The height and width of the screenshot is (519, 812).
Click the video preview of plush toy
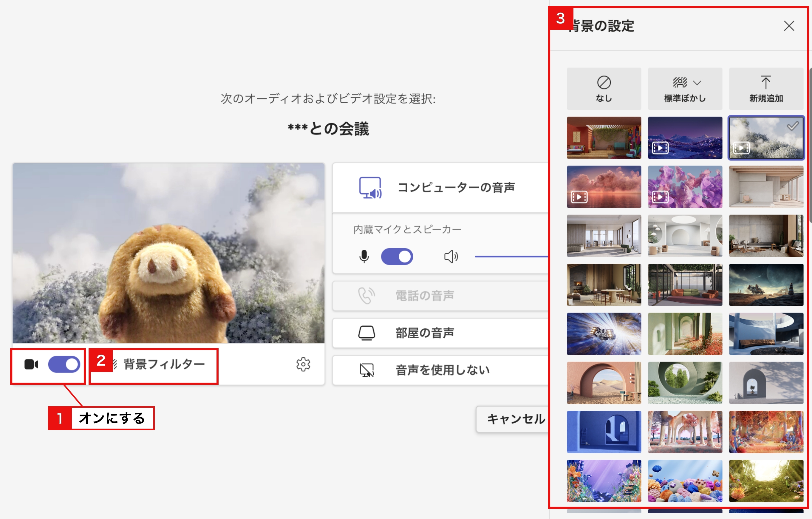point(168,253)
